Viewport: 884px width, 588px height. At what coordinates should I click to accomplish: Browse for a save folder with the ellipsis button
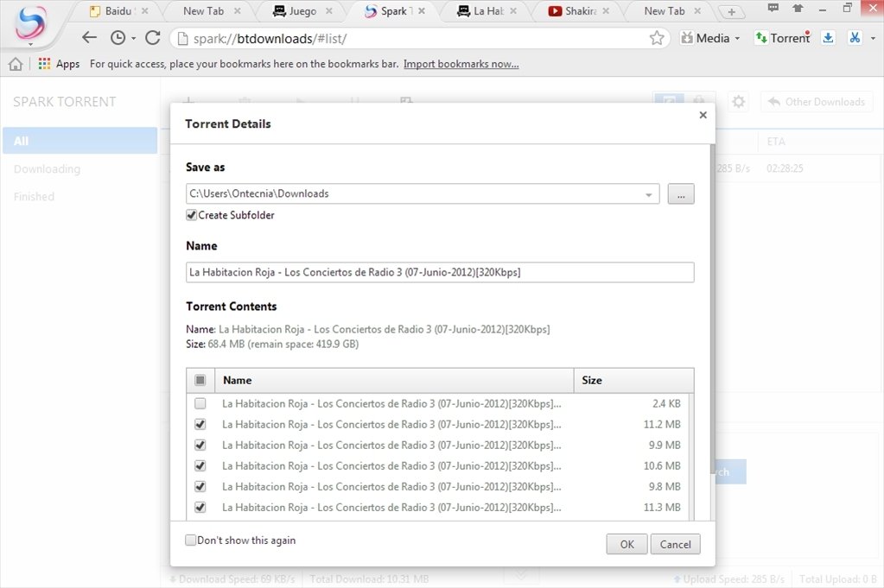coord(681,194)
